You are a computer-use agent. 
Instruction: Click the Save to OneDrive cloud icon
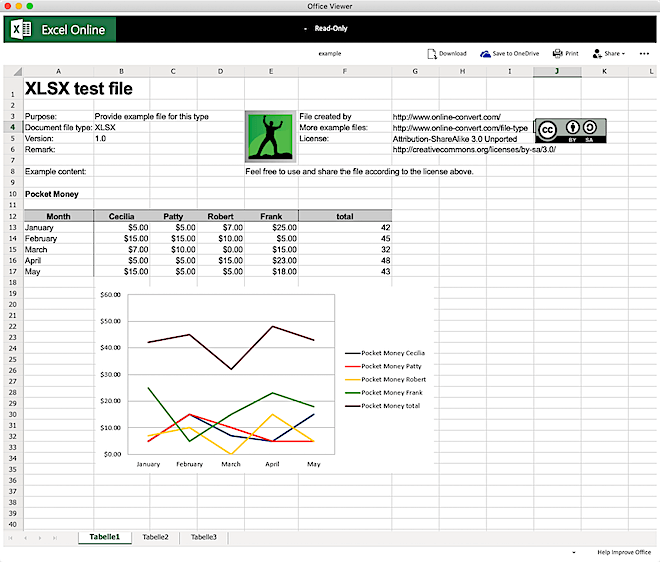[485, 54]
